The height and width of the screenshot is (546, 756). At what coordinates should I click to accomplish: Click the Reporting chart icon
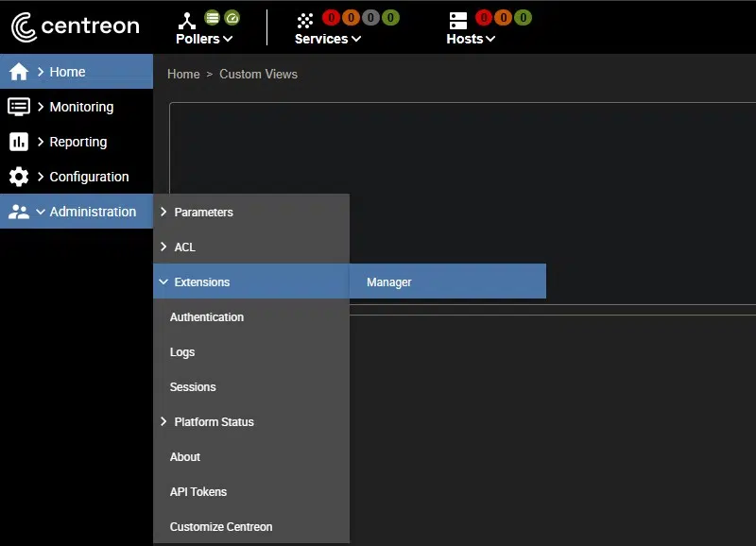coord(19,142)
